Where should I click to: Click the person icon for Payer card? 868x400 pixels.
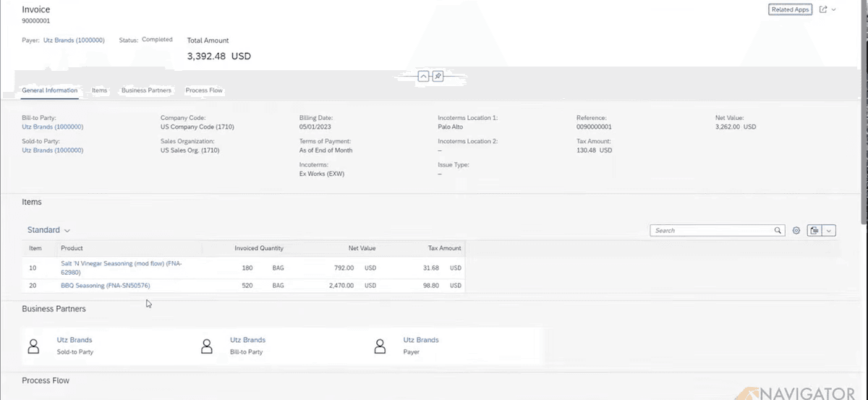pos(380,346)
